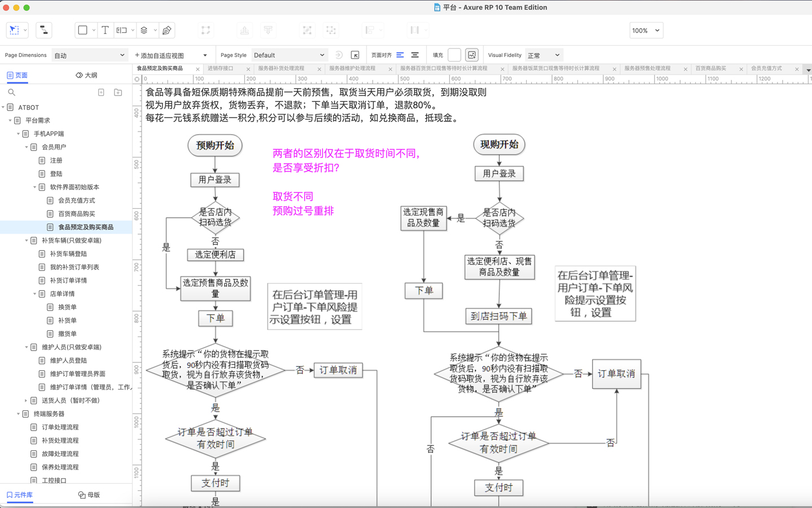Open the image fill picker next to 填充
Screen dimensions: 812x508
471,55
